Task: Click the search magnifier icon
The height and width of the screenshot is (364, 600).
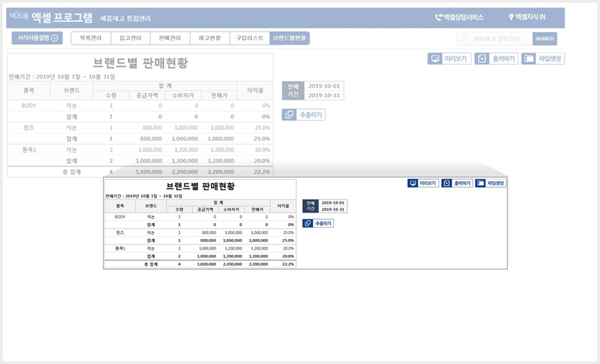Action: (x=464, y=39)
